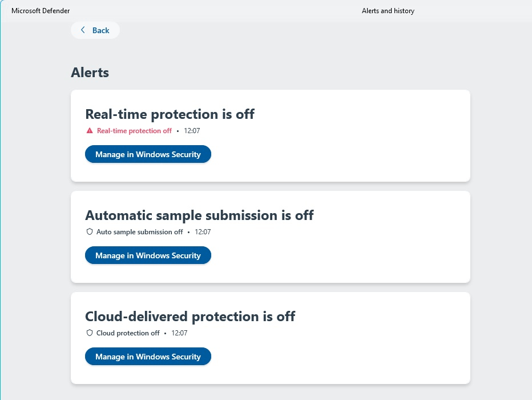The image size is (532, 400).
Task: Click the 12:07 timestamp on Real-time protection alert
Action: click(x=192, y=131)
